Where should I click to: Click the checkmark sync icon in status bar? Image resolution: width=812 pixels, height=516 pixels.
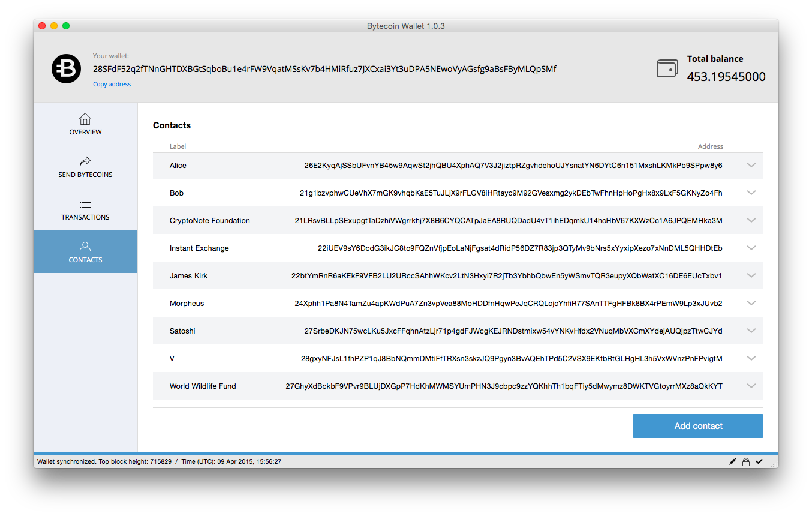coord(759,461)
